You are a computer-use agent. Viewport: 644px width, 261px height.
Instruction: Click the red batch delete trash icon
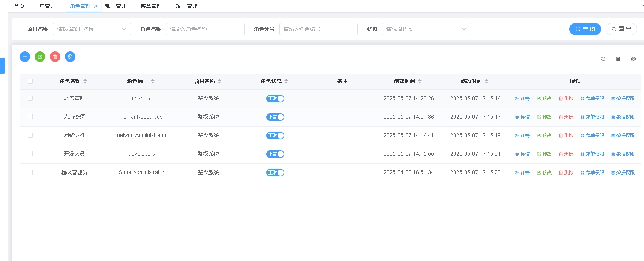(x=55, y=57)
